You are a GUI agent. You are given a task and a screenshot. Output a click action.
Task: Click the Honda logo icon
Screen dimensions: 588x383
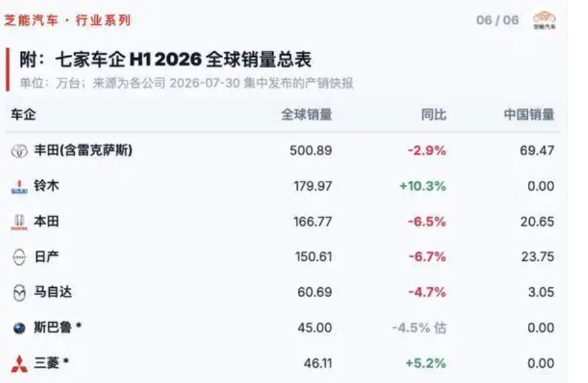pyautogui.click(x=19, y=222)
